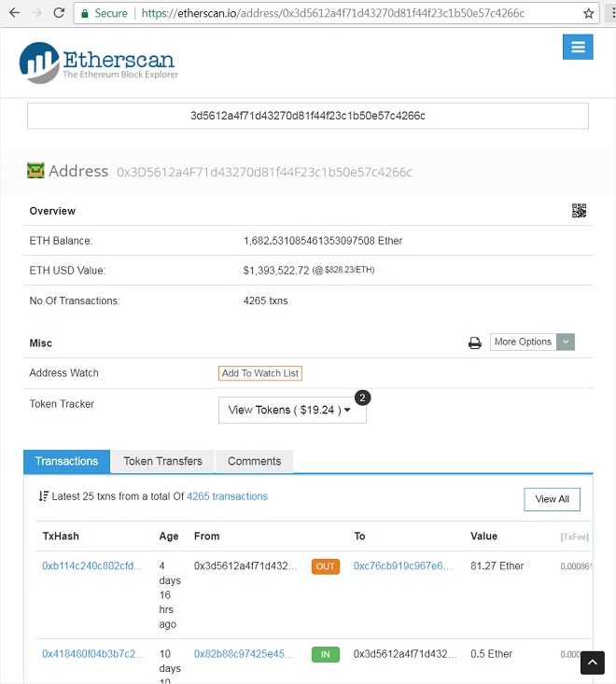Click the green Secure padlock icon
The height and width of the screenshot is (684, 616).
tap(85, 13)
